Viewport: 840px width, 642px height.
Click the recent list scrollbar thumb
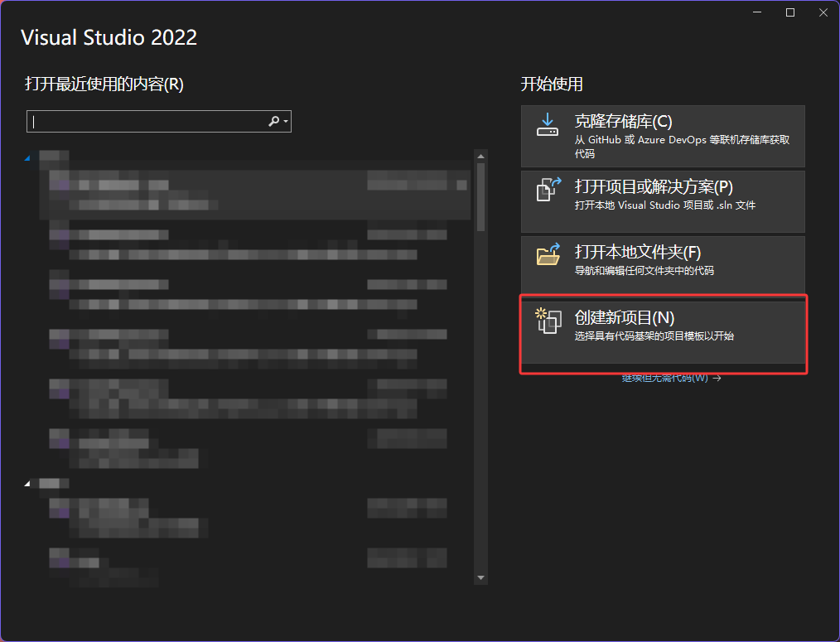pyautogui.click(x=480, y=197)
